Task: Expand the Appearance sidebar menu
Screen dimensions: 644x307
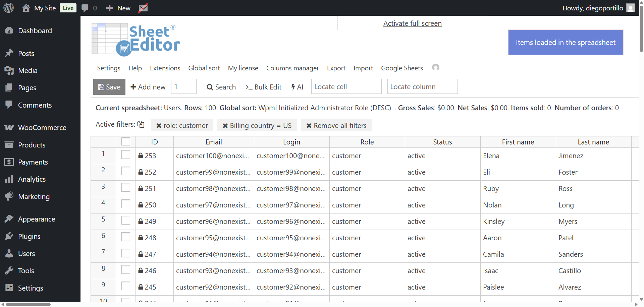Action: click(x=36, y=219)
